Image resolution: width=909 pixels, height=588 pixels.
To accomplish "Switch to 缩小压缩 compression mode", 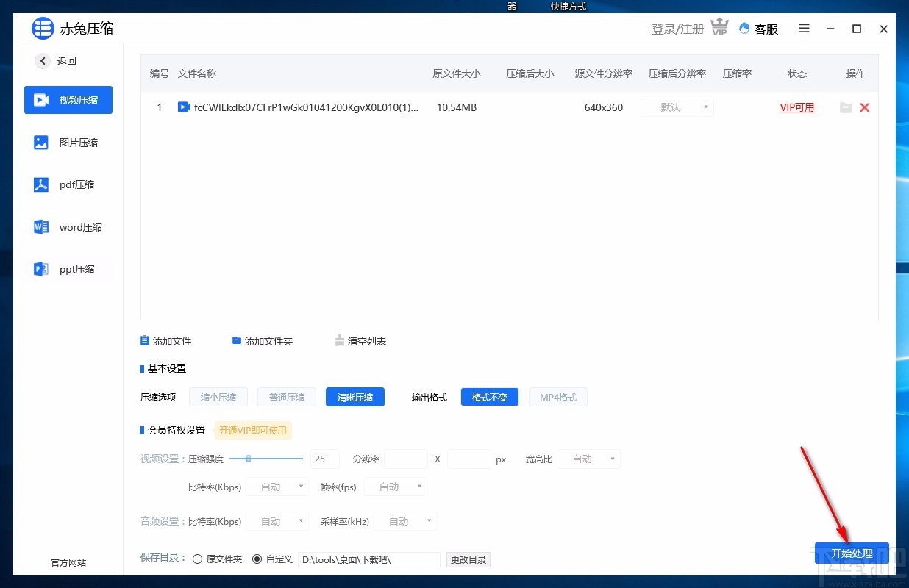I will [218, 397].
